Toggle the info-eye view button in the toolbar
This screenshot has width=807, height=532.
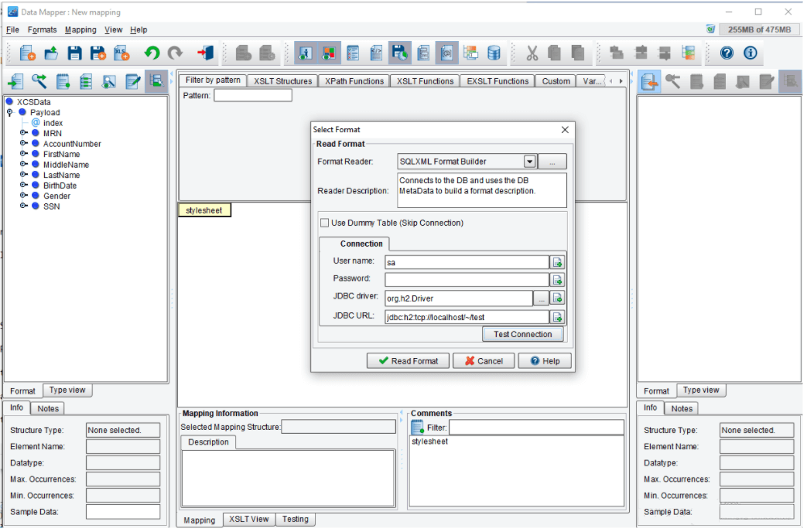[306, 53]
